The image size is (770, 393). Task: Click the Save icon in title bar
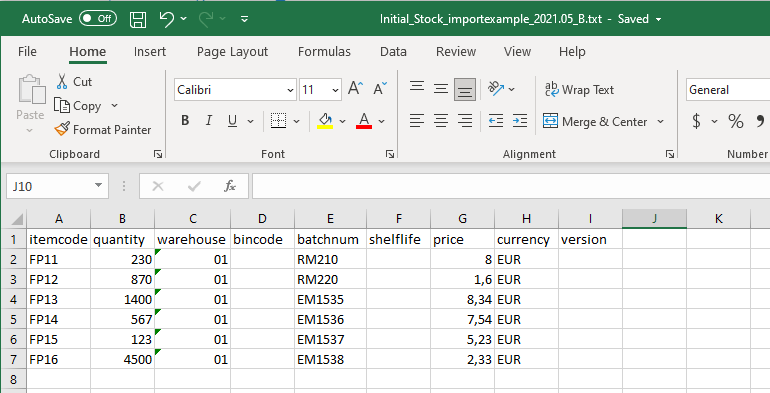point(138,19)
